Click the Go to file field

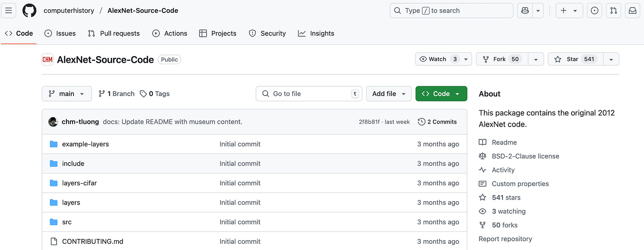[309, 94]
